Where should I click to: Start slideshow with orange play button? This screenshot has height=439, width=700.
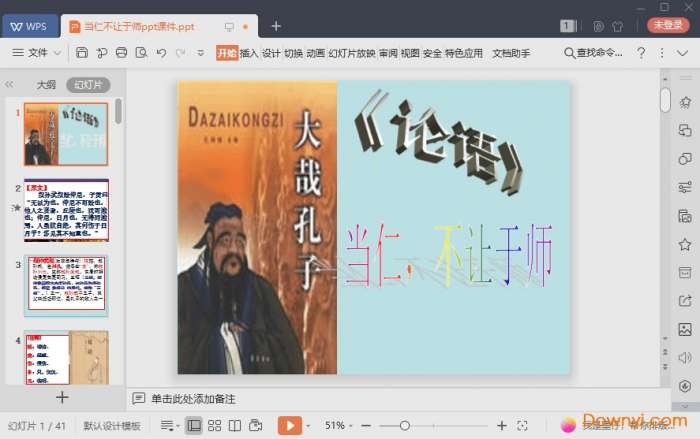click(x=290, y=425)
